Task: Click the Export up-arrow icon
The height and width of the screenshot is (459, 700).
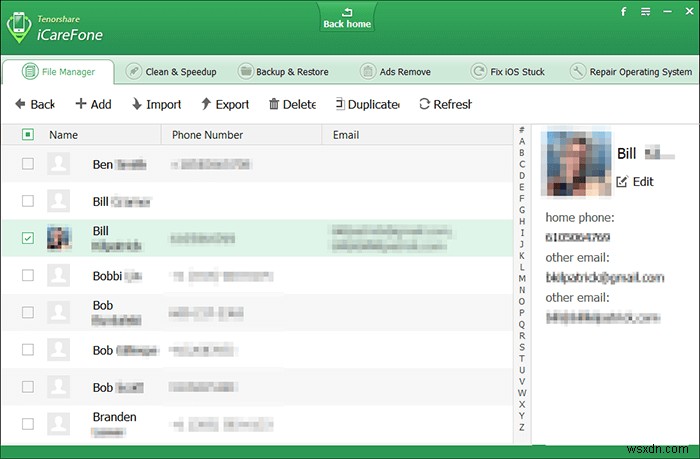Action: (x=206, y=104)
